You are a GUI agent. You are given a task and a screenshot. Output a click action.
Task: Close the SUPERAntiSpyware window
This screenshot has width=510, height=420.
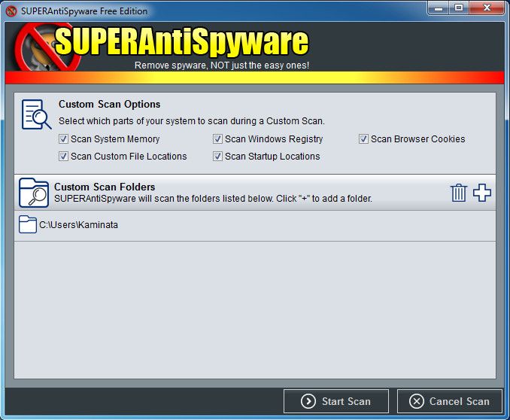point(487,8)
